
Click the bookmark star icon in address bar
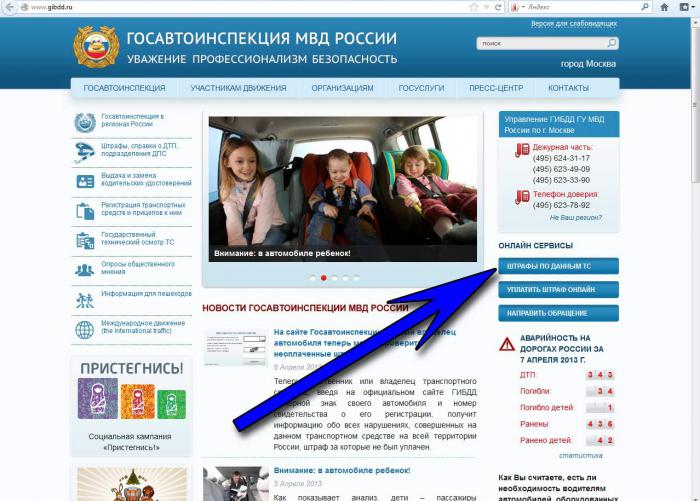tap(474, 7)
